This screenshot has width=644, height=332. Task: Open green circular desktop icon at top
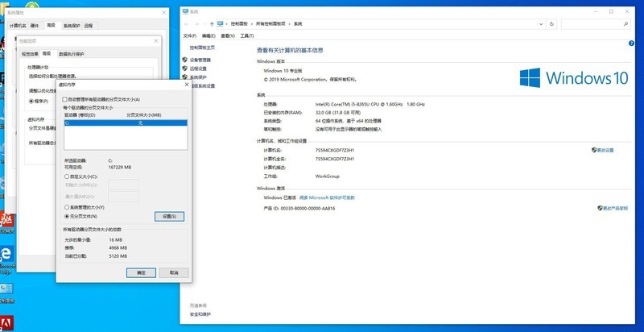pyautogui.click(x=32, y=6)
